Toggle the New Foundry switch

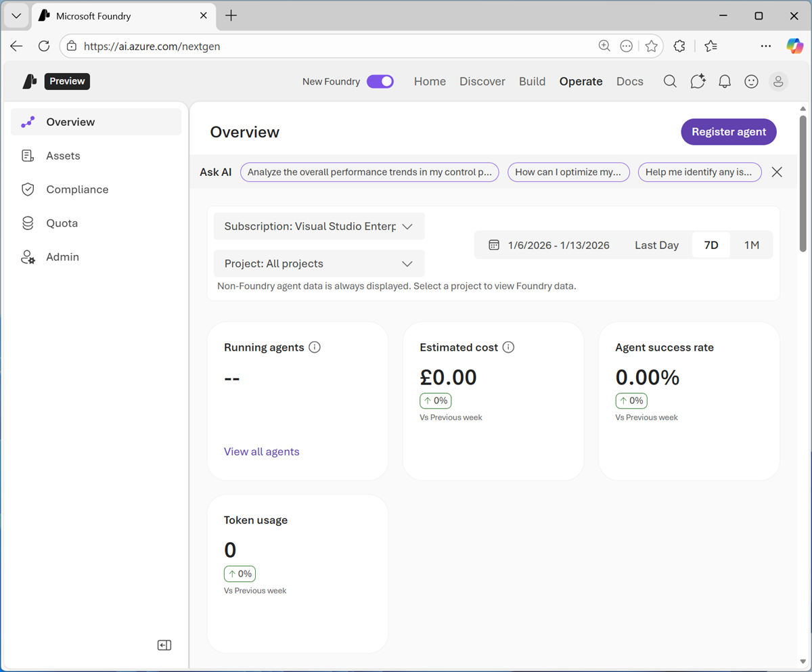tap(380, 81)
